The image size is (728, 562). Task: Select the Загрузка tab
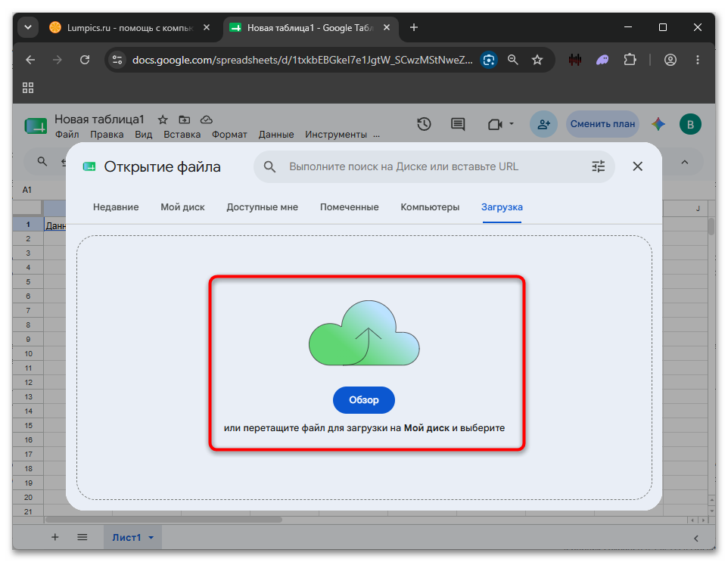[x=502, y=207]
